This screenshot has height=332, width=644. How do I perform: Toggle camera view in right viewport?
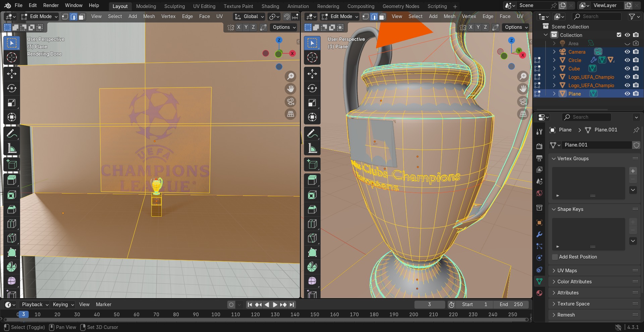(523, 102)
